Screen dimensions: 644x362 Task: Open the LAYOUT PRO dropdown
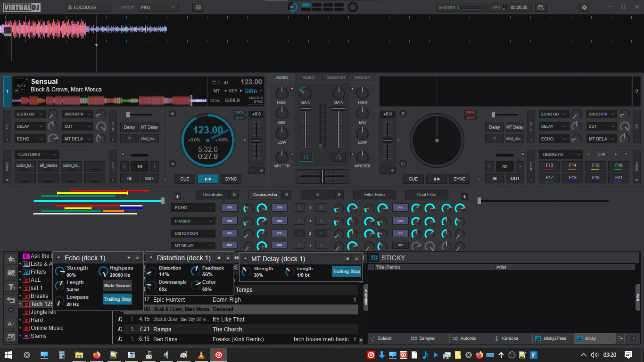(158, 8)
